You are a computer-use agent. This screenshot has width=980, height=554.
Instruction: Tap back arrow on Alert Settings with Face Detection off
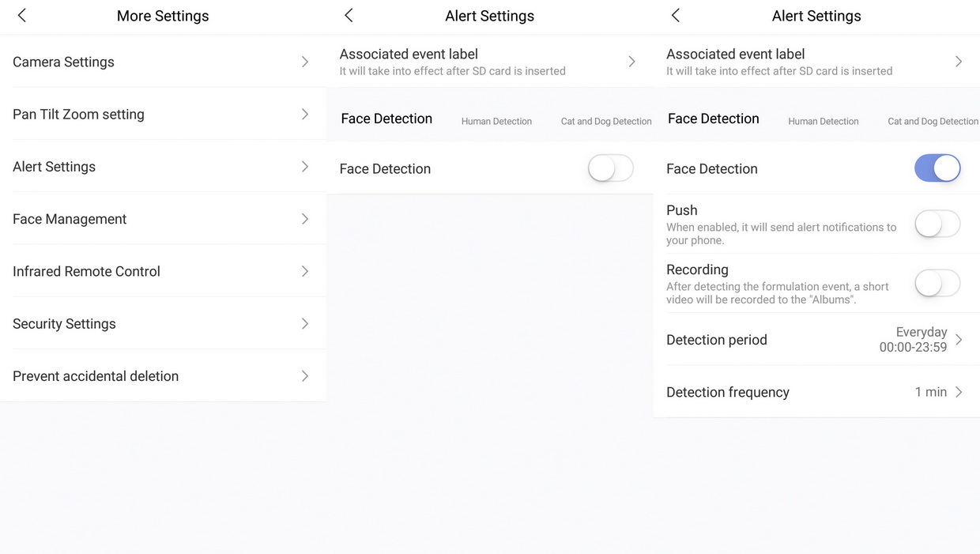coord(349,16)
